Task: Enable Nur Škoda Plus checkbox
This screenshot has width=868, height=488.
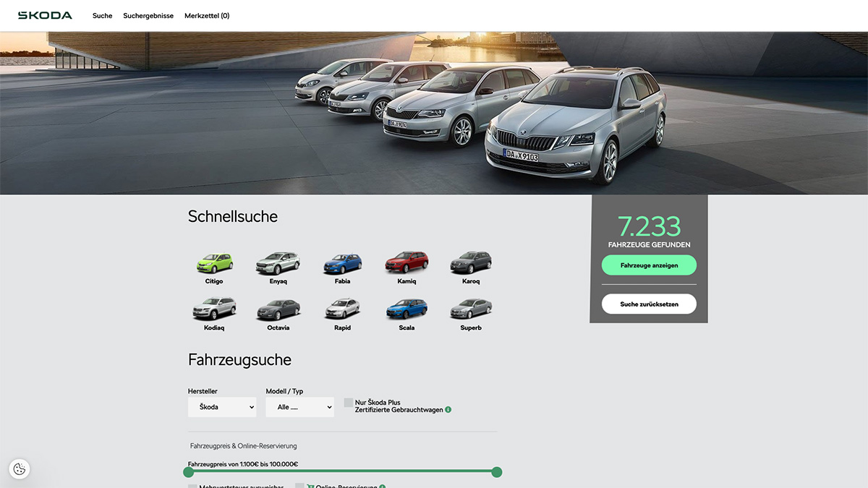Action: 349,403
